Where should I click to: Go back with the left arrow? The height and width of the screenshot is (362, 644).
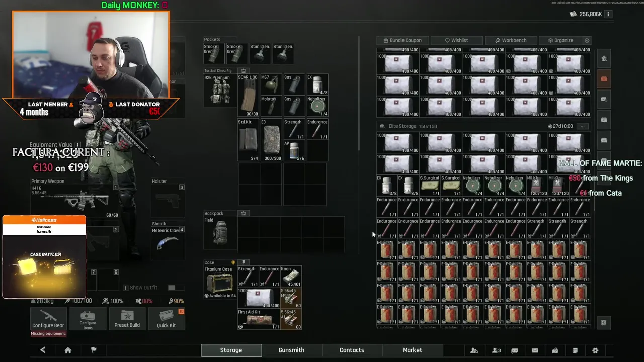(x=43, y=350)
